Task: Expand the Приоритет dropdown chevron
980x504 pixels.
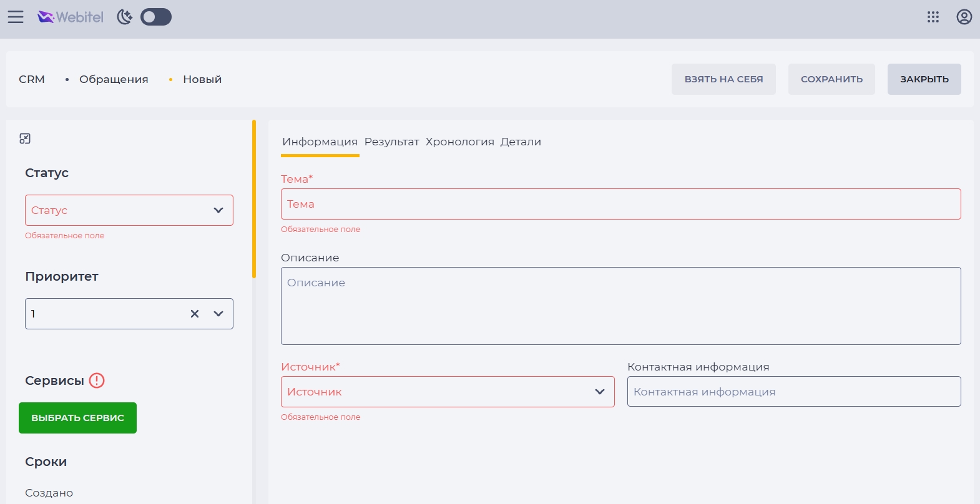Action: pyautogui.click(x=218, y=314)
